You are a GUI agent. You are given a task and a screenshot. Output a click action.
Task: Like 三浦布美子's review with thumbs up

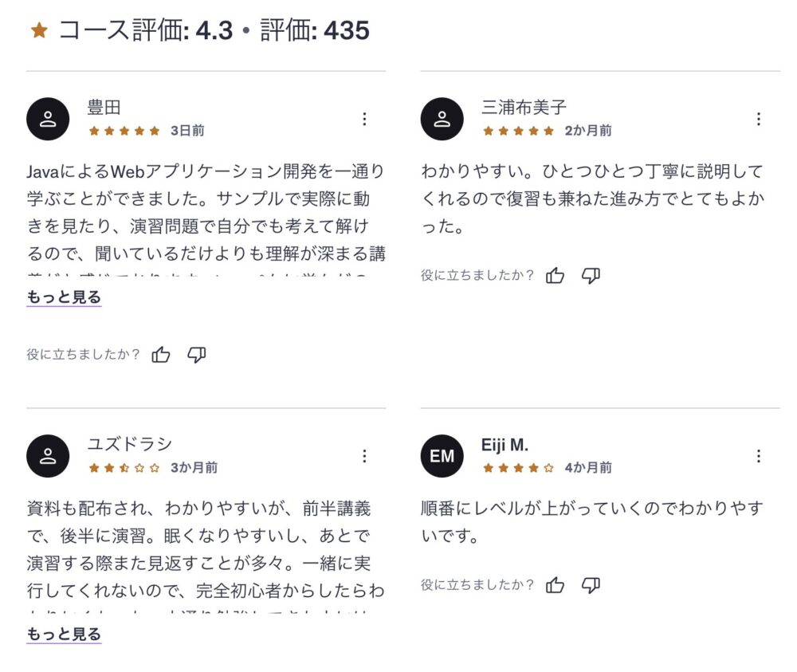(556, 276)
